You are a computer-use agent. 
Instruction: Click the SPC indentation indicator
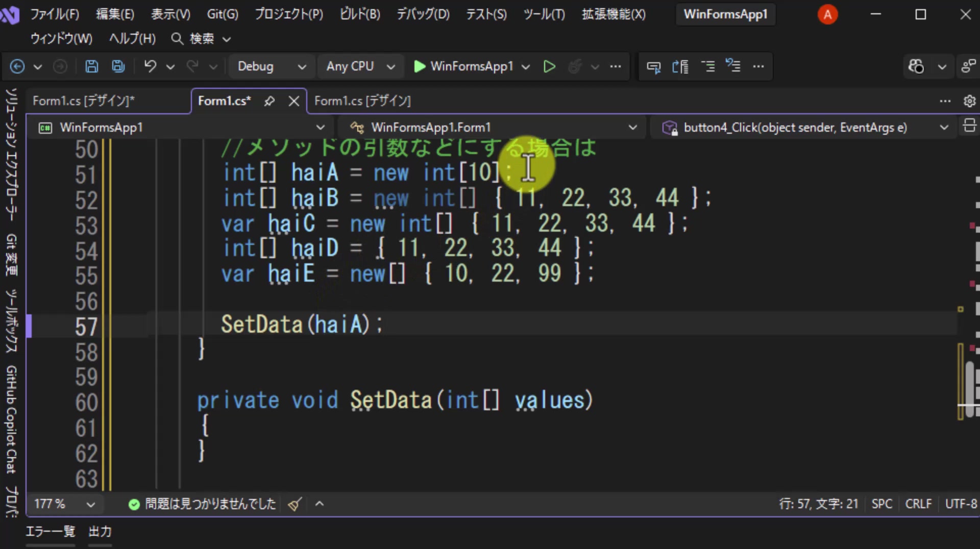pos(881,504)
